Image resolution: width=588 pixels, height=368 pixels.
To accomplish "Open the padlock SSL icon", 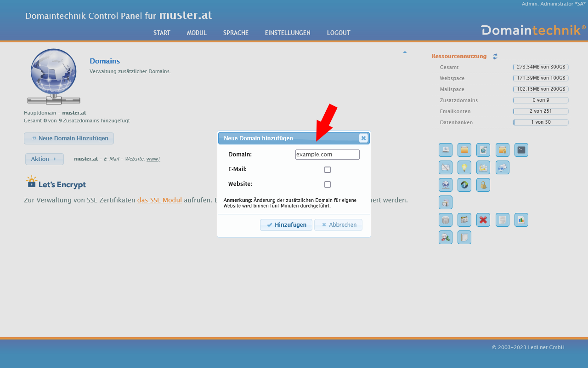I will pos(483,185).
